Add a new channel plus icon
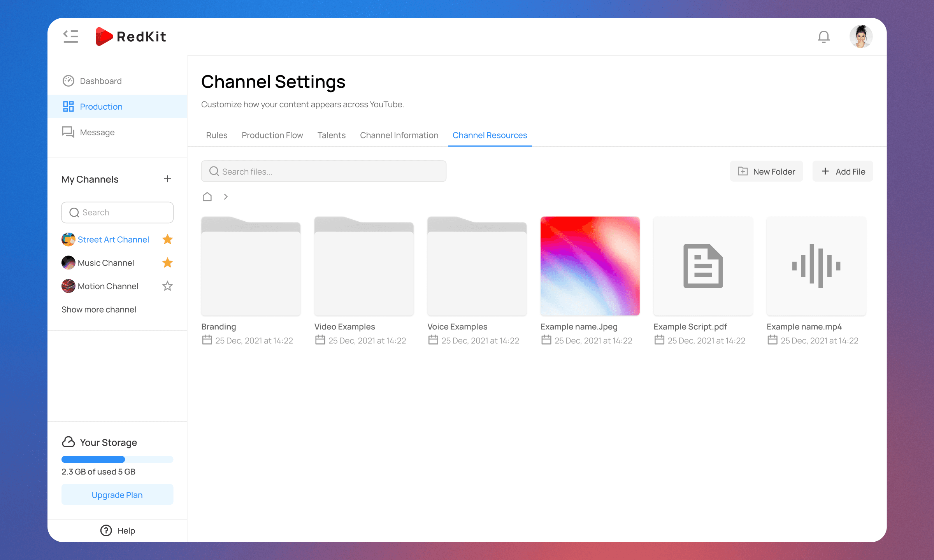The width and height of the screenshot is (934, 560). click(167, 179)
